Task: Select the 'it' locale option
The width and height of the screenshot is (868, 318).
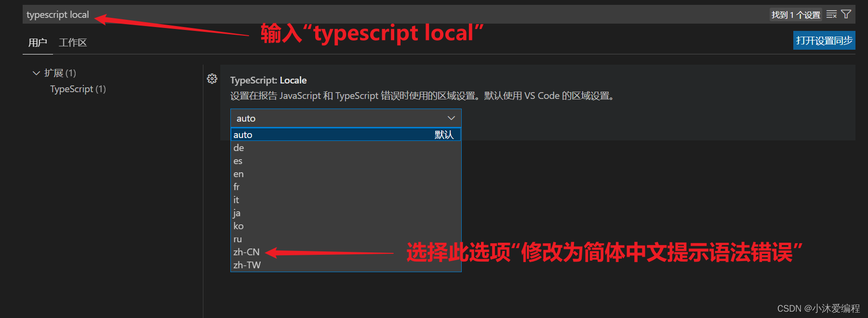Action: (346, 200)
